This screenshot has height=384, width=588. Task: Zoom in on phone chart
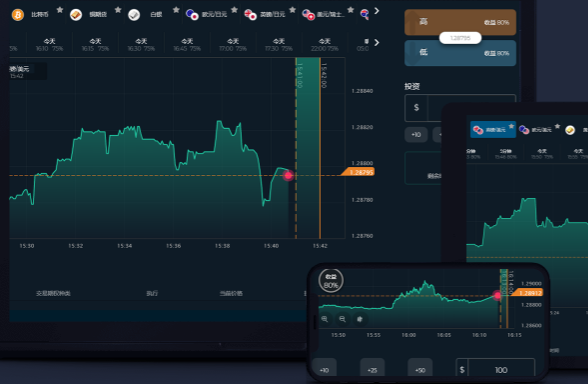(325, 319)
